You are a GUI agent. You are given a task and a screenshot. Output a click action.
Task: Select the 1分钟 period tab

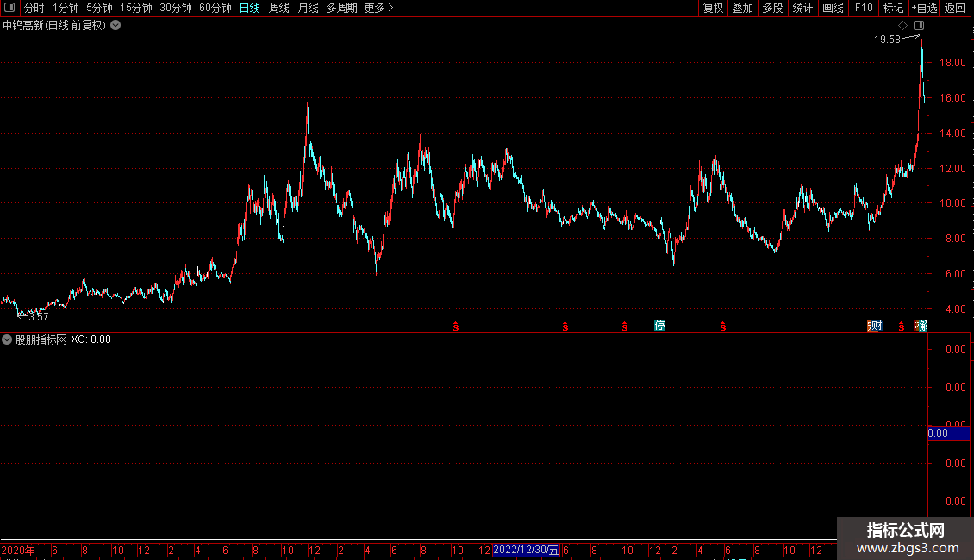coord(66,8)
